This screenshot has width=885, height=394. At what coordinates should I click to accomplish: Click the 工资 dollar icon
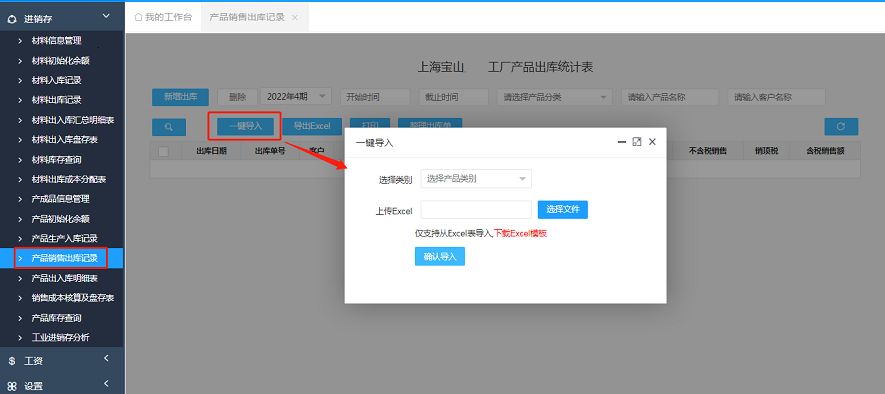[12, 361]
